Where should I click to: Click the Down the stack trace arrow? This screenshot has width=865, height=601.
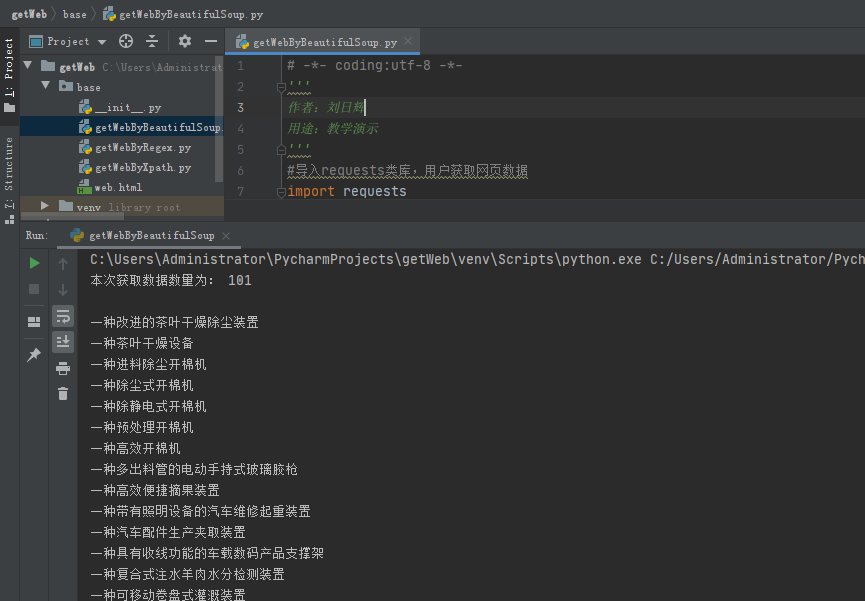[63, 290]
